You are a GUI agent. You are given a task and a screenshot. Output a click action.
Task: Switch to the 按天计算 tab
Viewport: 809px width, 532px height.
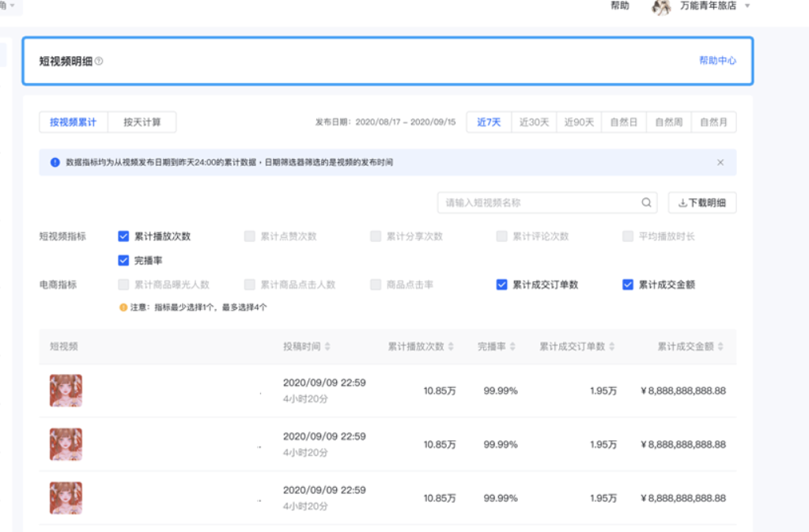pos(142,123)
